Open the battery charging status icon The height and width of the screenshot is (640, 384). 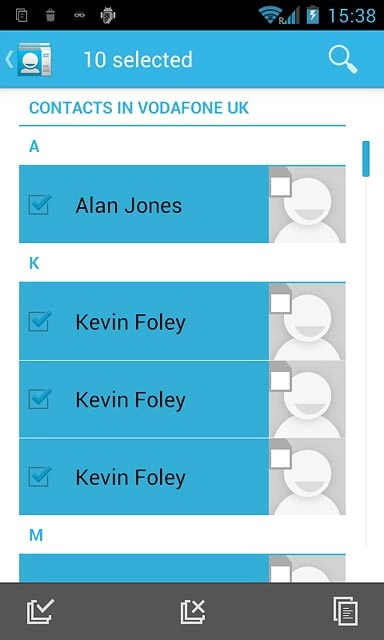pos(313,15)
